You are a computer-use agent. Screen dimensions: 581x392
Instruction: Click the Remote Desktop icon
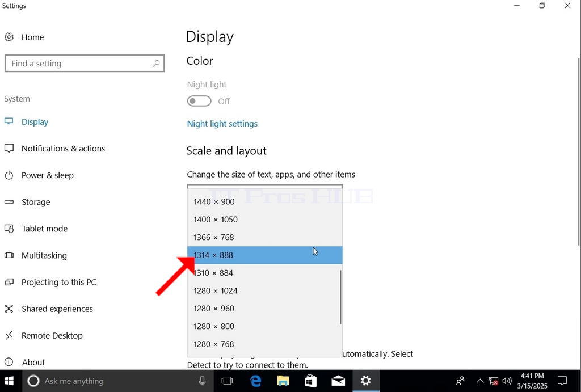pyautogui.click(x=9, y=335)
